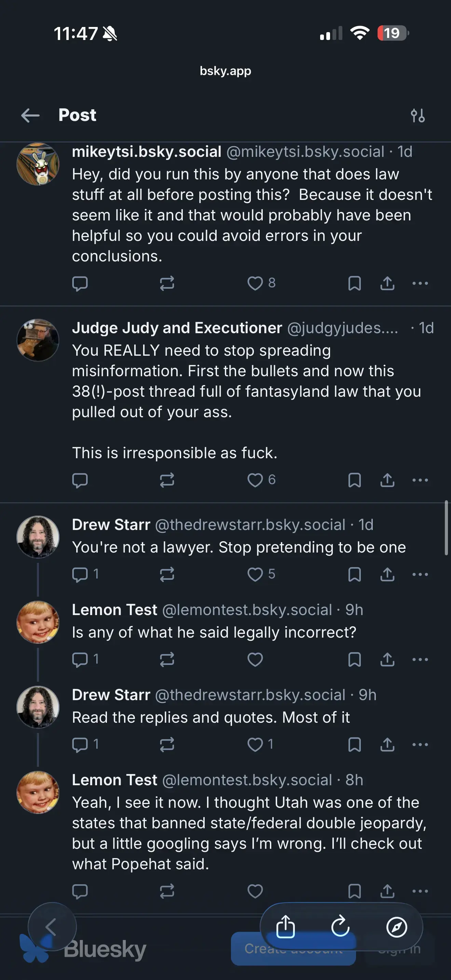Open the compass browser icon
The height and width of the screenshot is (980, 451).
tap(397, 927)
